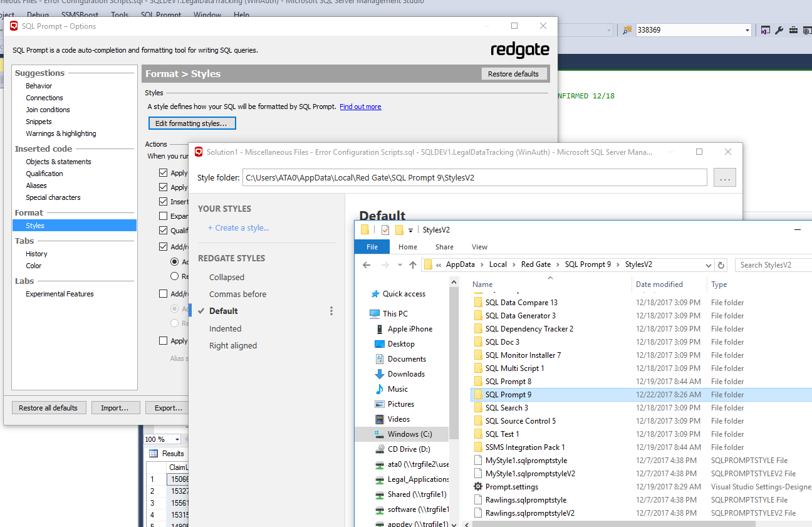This screenshot has height=527, width=812.
Task: Check the unchecked Add/r… checkbox
Action: [x=164, y=293]
